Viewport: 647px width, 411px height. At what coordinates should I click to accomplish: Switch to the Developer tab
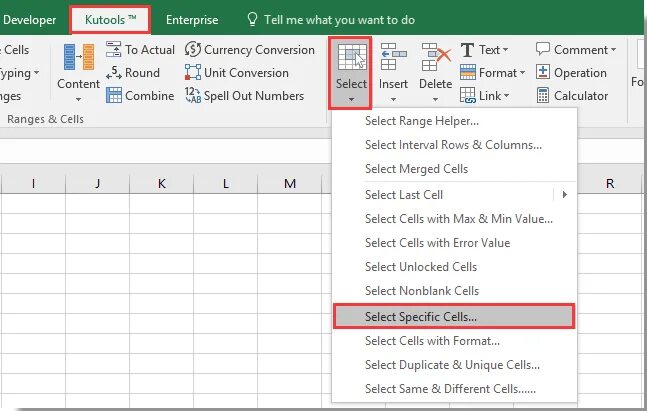(x=30, y=20)
